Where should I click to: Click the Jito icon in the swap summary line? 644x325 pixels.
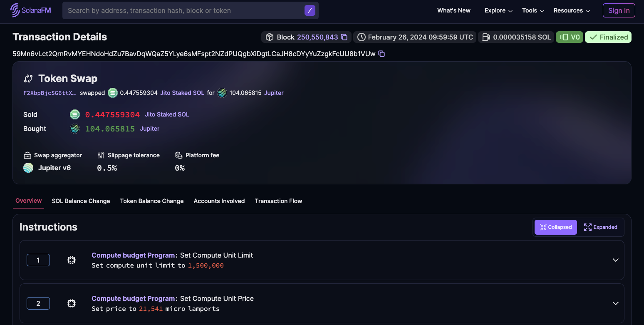[113, 93]
